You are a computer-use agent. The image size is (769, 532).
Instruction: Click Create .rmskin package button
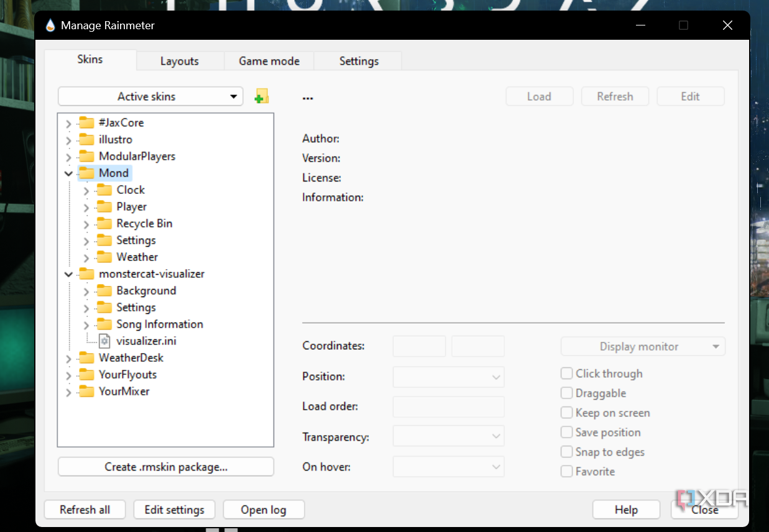click(166, 467)
